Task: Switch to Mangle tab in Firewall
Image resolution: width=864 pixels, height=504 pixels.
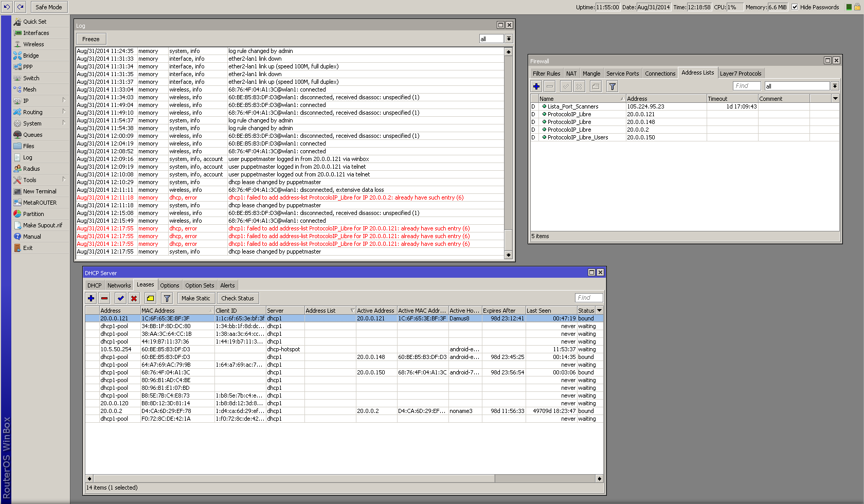Action: [591, 74]
